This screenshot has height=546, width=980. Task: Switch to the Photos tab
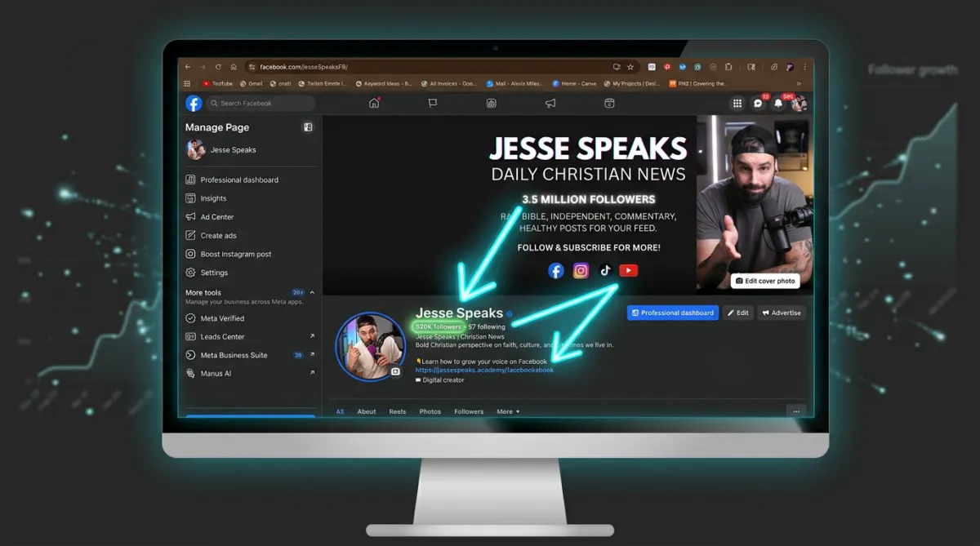click(x=430, y=411)
